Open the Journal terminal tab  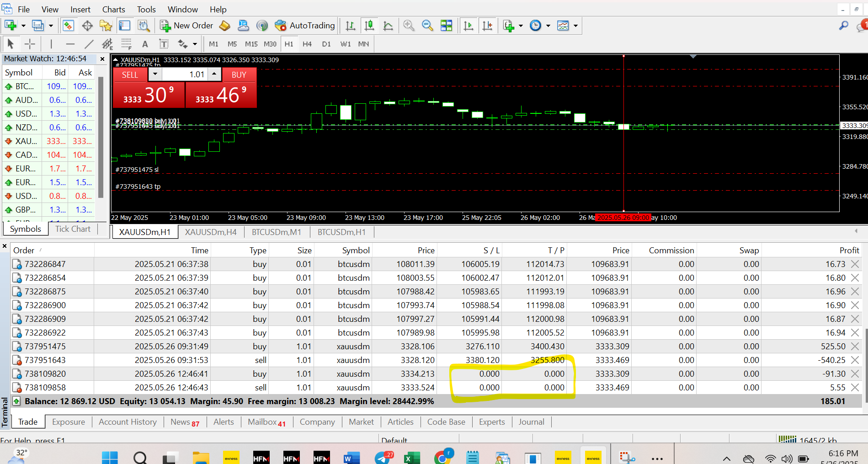[532, 422]
